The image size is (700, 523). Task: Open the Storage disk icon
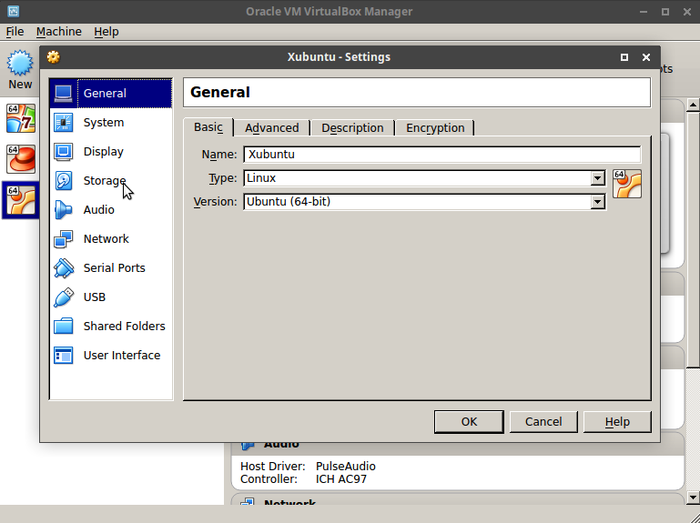63,181
